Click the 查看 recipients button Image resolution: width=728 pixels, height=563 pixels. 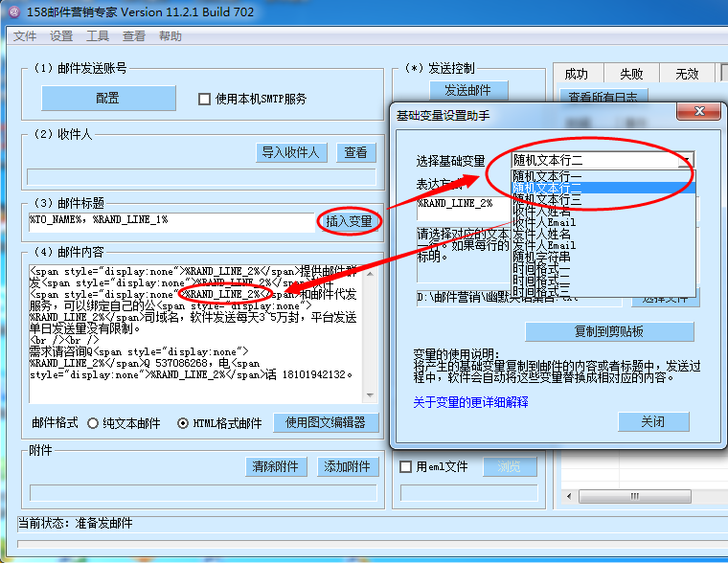point(355,152)
